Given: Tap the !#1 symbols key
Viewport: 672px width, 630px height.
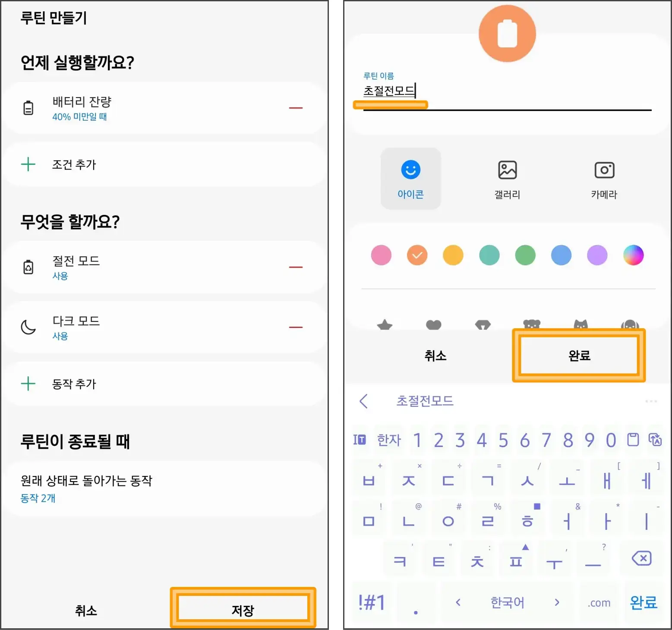Looking at the screenshot, I should tap(372, 602).
